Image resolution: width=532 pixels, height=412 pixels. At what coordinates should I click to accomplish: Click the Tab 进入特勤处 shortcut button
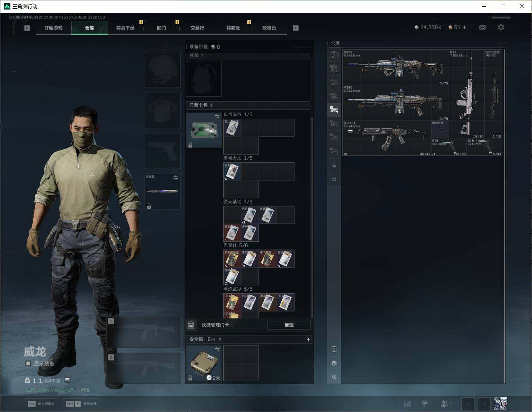pos(41,404)
